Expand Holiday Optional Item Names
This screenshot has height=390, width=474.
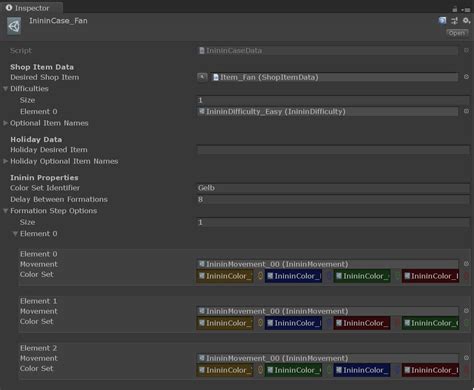click(x=5, y=161)
